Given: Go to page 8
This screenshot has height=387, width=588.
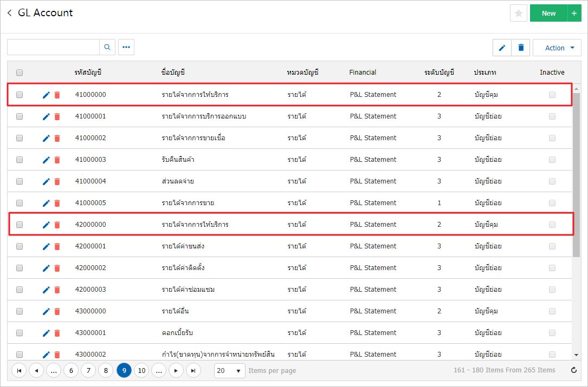Looking at the screenshot, I should pyautogui.click(x=106, y=371).
